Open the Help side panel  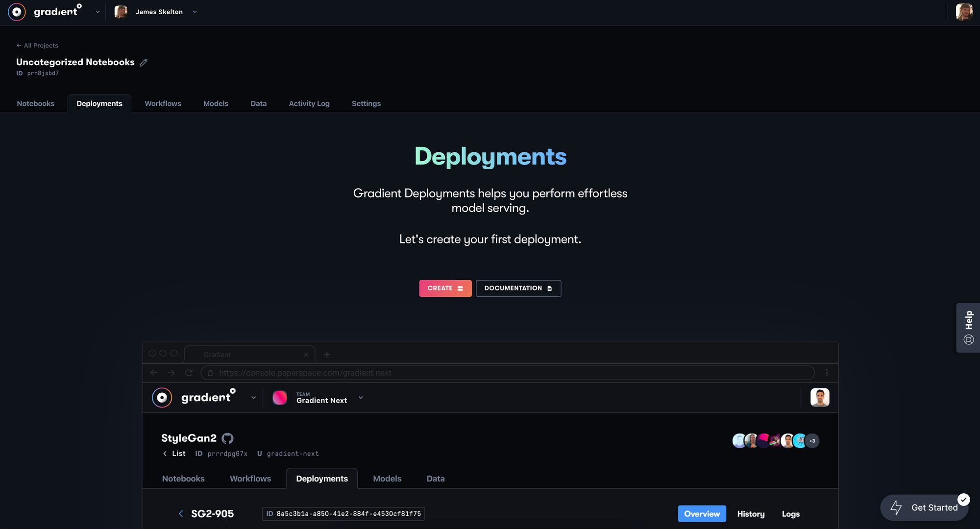tap(968, 327)
